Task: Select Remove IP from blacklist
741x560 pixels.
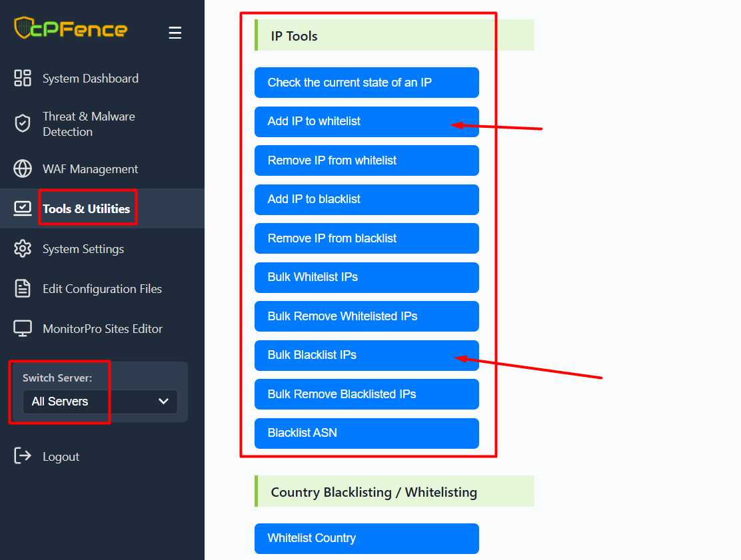Action: (367, 238)
